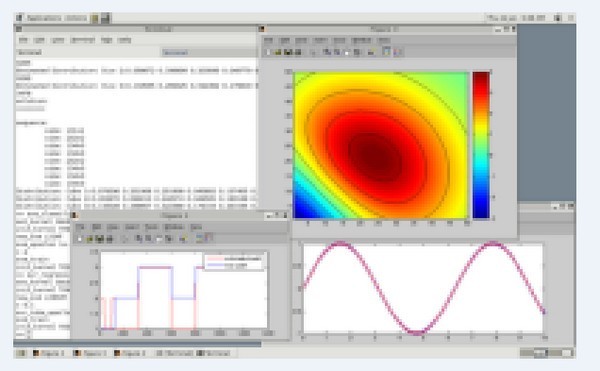Click New Figure icon in heatmap figure toolbar

pyautogui.click(x=268, y=52)
